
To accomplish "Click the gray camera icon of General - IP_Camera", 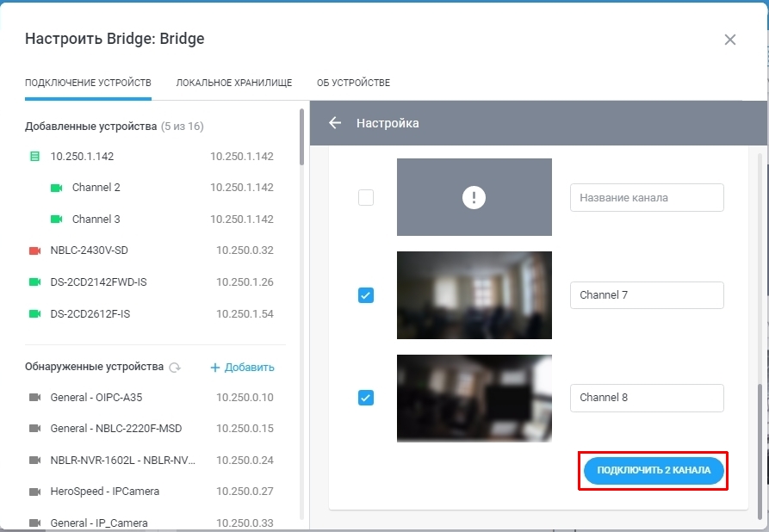I will click(34, 523).
